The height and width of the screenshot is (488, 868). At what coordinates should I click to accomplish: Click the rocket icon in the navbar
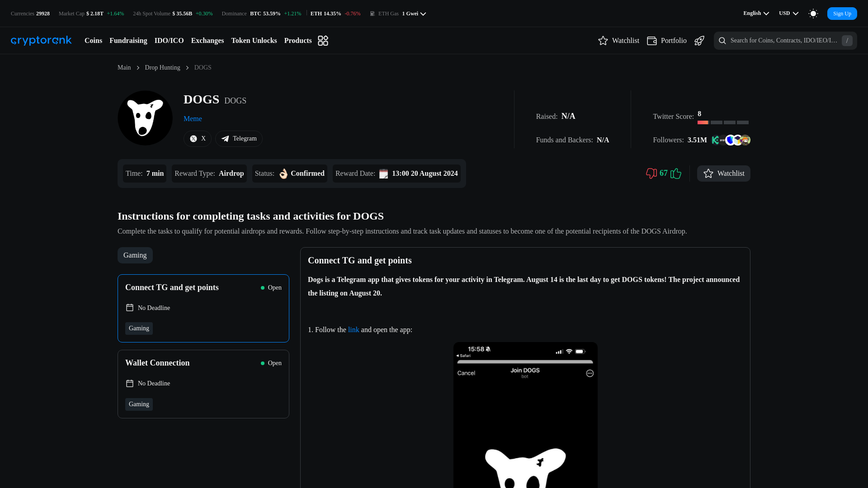point(699,41)
